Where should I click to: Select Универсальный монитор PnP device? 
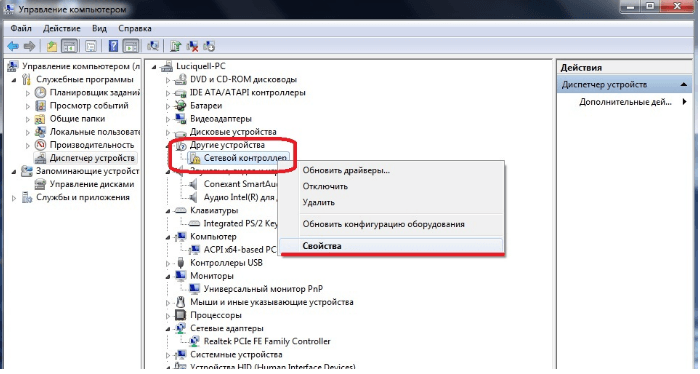(x=263, y=290)
